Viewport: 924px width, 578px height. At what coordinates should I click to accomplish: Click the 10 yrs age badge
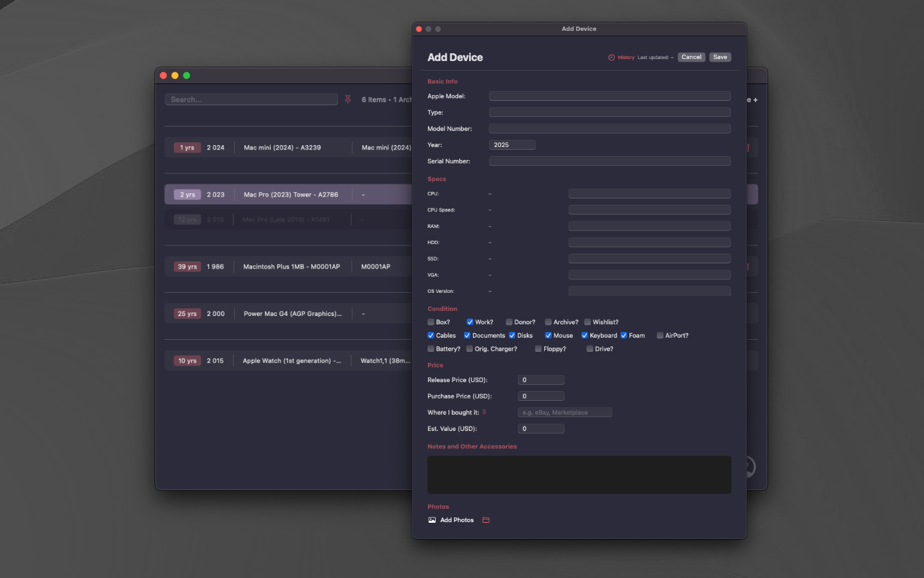(x=187, y=361)
